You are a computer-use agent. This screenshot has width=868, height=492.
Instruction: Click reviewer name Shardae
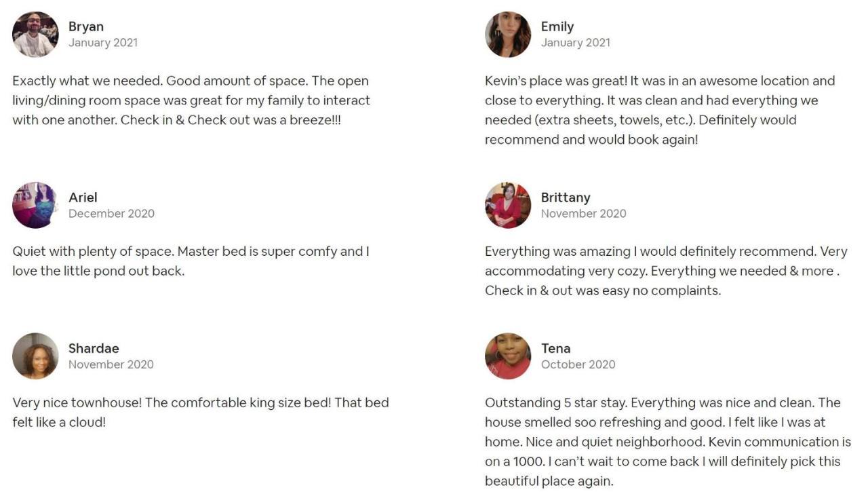[94, 348]
